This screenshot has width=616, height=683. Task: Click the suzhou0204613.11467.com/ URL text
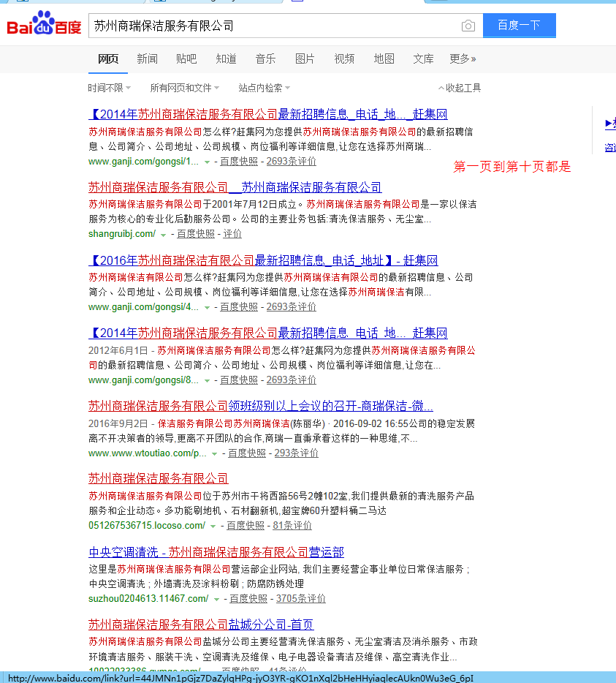(148, 598)
